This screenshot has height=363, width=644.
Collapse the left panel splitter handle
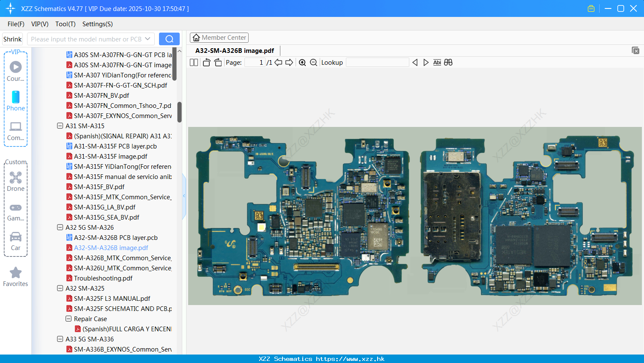(x=184, y=196)
